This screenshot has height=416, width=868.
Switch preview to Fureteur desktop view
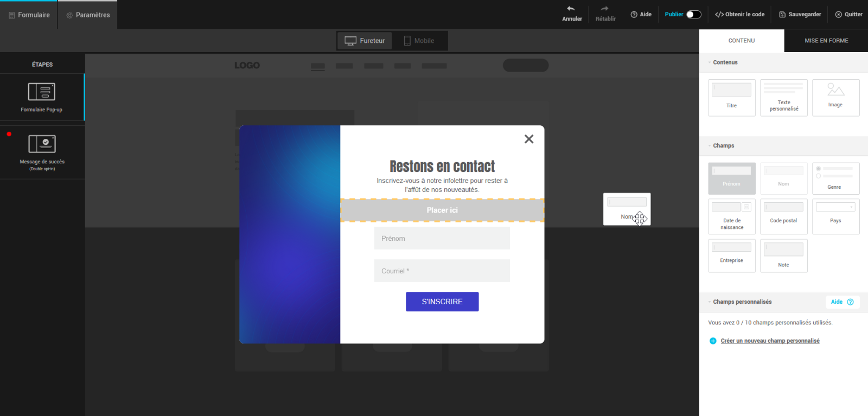pyautogui.click(x=365, y=41)
